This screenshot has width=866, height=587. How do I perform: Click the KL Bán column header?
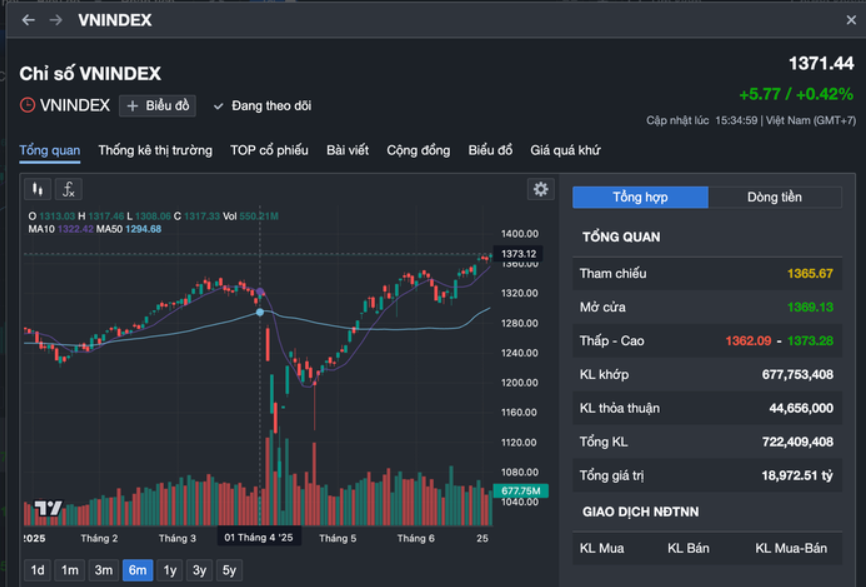pyautogui.click(x=688, y=548)
